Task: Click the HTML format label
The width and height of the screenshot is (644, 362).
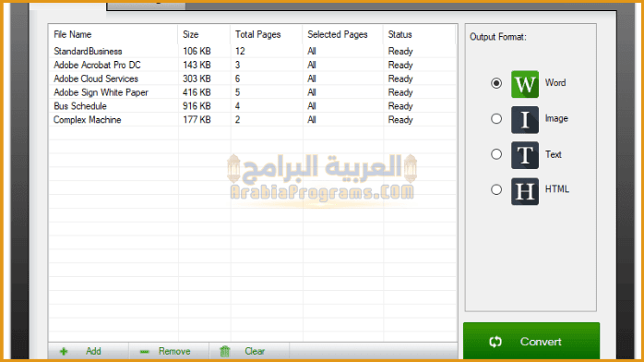Action: [x=557, y=189]
